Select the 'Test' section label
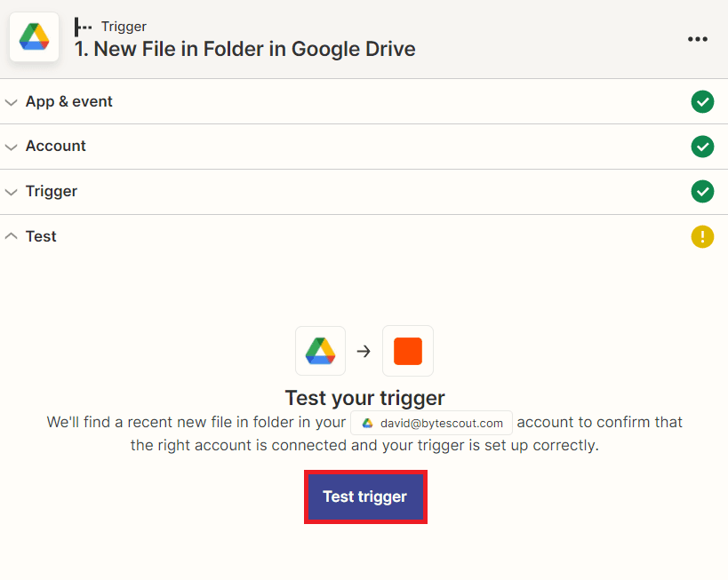Image resolution: width=728 pixels, height=580 pixels. click(x=41, y=236)
